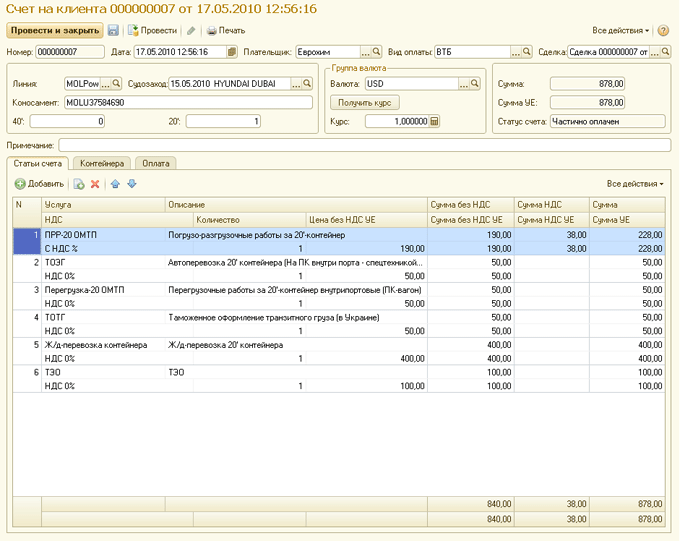Open the calendar picker beside Дата field
The width and height of the screenshot is (680, 541).
(x=232, y=52)
